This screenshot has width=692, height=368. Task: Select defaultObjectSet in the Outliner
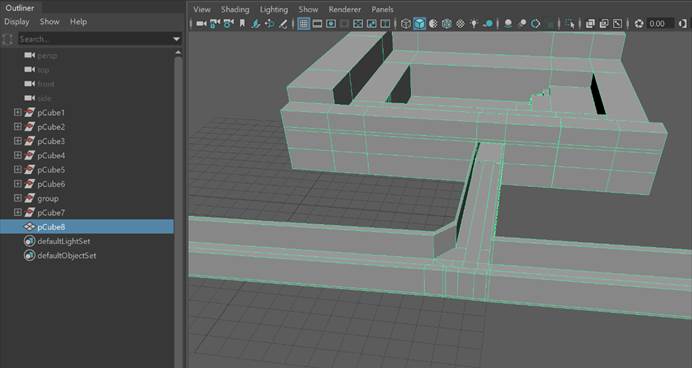[x=67, y=255]
